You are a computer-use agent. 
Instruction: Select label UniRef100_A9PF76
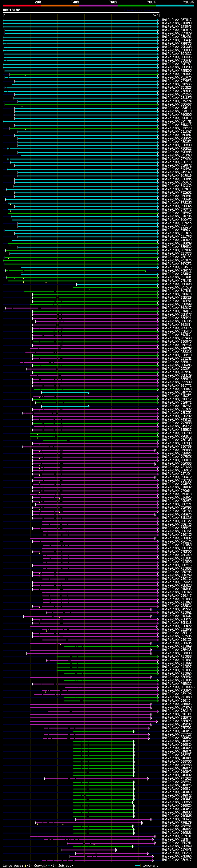point(176,43)
